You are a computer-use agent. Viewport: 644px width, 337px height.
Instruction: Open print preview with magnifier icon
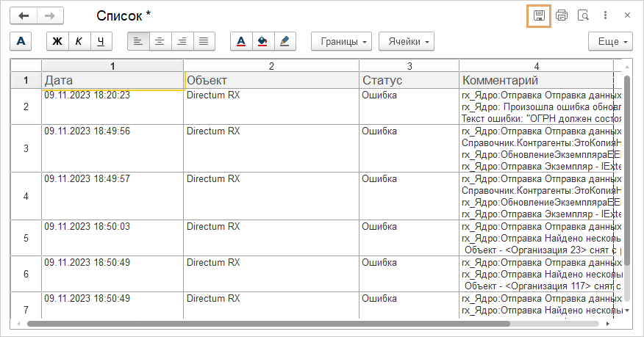pyautogui.click(x=583, y=15)
